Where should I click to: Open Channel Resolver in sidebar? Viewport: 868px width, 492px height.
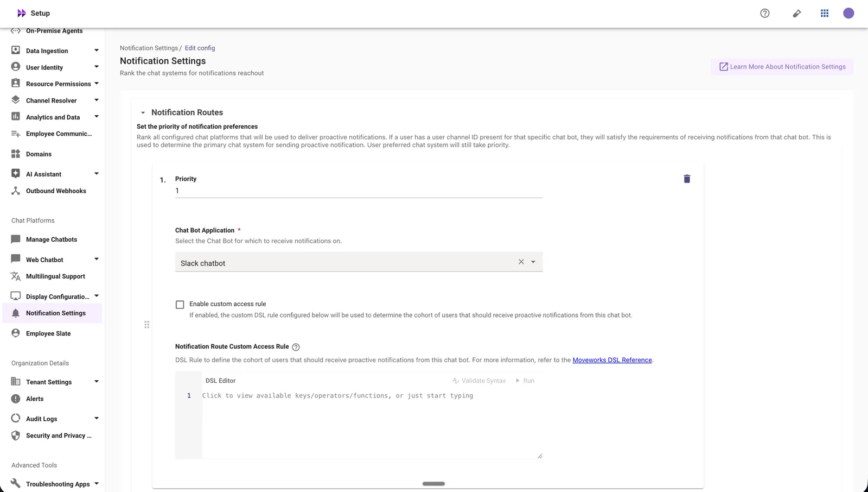pyautogui.click(x=52, y=100)
